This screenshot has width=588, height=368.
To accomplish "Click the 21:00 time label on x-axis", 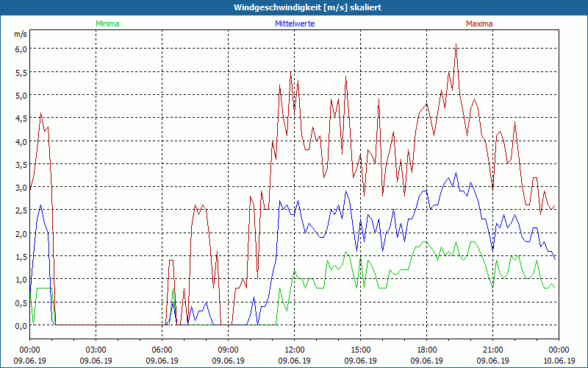I will click(492, 350).
